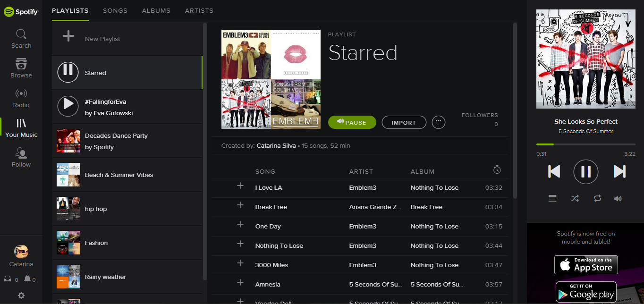Open the inbox icon showing 0
Viewport: 644px width, 304px height.
[8, 279]
